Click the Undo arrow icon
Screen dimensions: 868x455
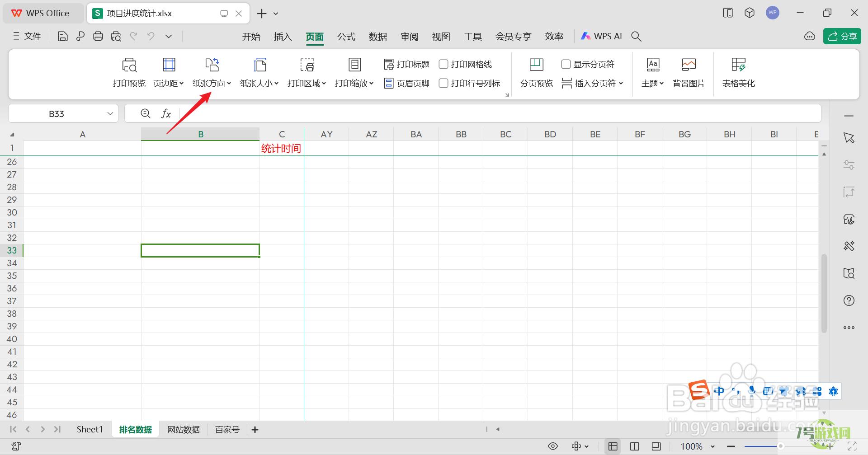(x=151, y=36)
